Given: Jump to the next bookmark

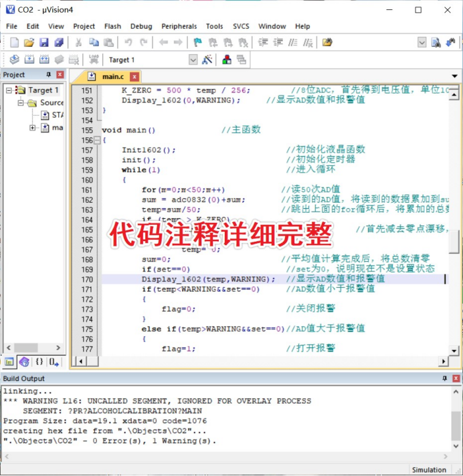Looking at the screenshot, I should pos(228,42).
